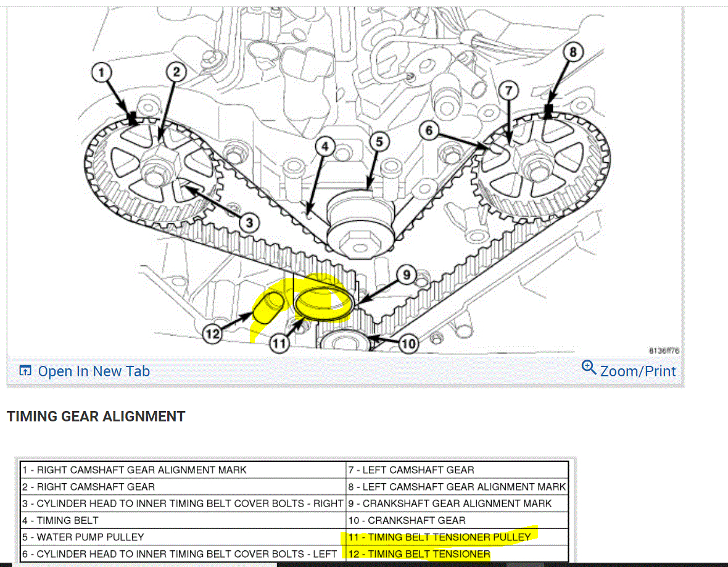Select '4 - TIMING BELT' cell
Screen dimensions: 728x567
click(x=183, y=520)
